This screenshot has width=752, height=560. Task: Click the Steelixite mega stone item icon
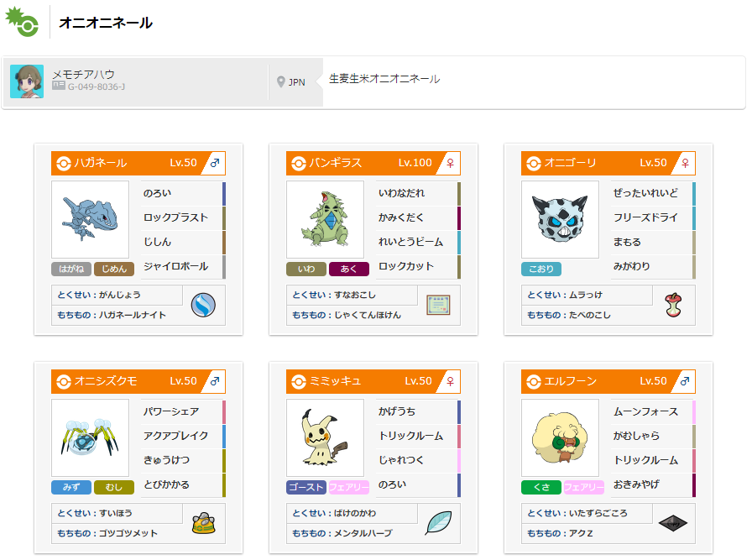pyautogui.click(x=203, y=306)
